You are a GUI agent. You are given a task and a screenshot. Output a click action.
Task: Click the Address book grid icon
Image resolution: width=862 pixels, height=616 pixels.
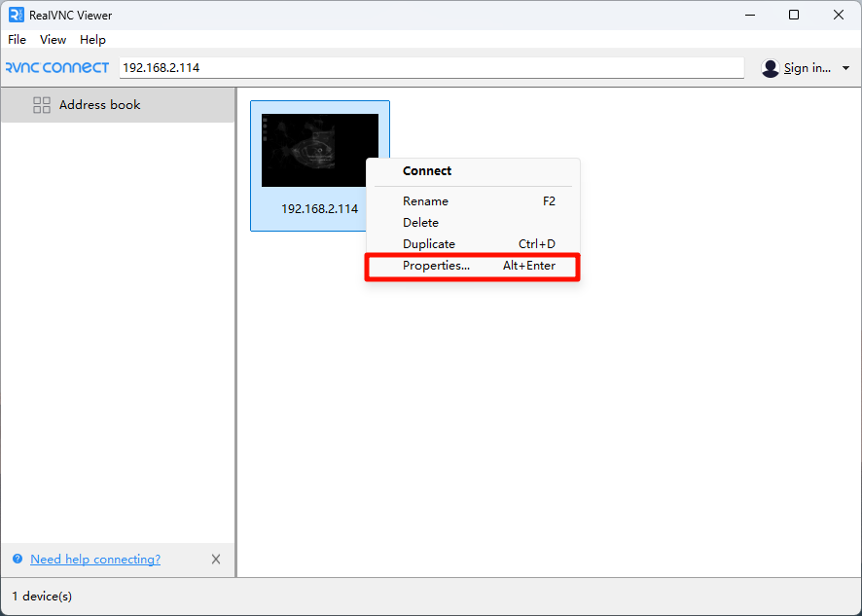coord(42,104)
